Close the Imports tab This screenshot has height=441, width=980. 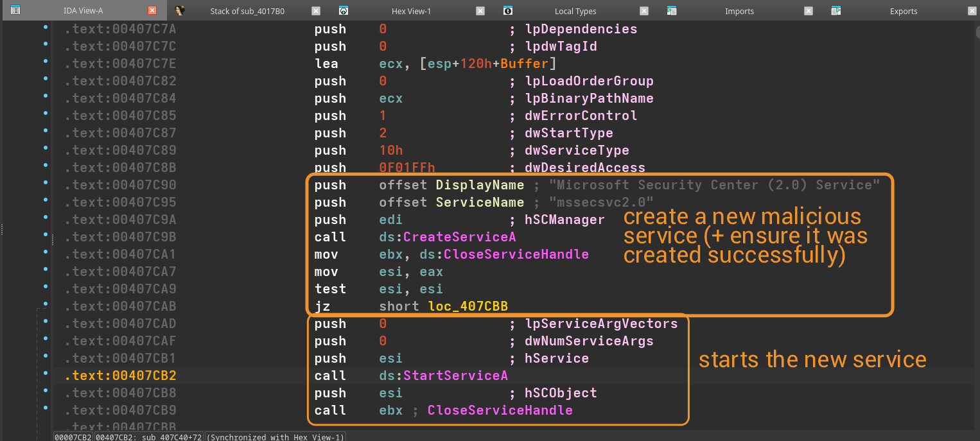pos(809,11)
